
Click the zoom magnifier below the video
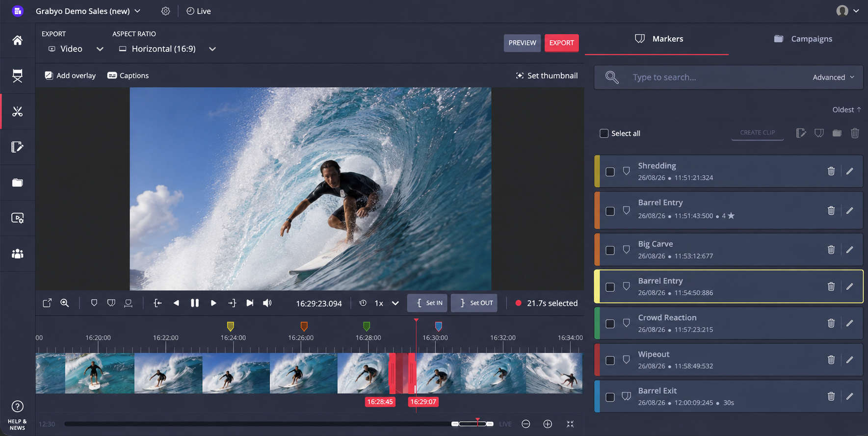tap(64, 303)
